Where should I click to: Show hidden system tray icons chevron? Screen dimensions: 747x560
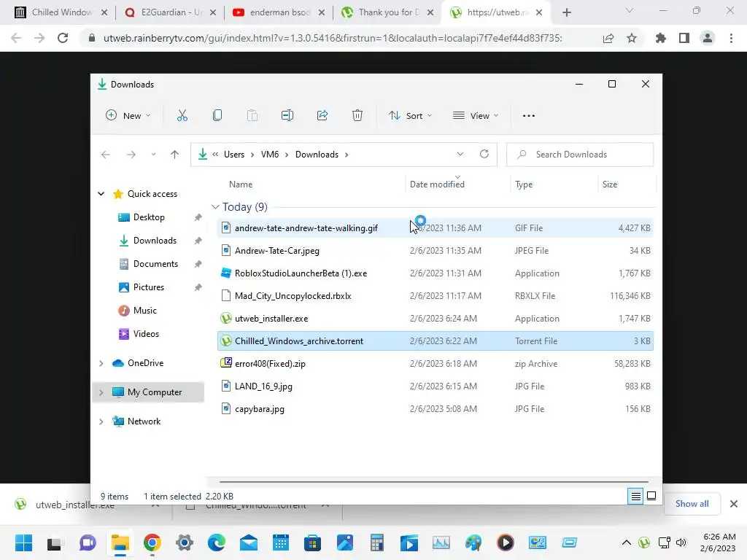pyautogui.click(x=627, y=542)
